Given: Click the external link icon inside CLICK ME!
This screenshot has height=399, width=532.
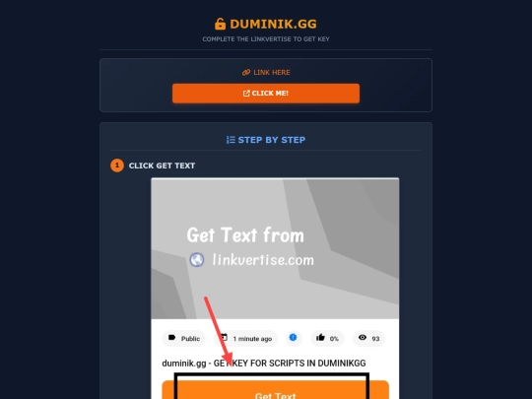Looking at the screenshot, I should [246, 94].
